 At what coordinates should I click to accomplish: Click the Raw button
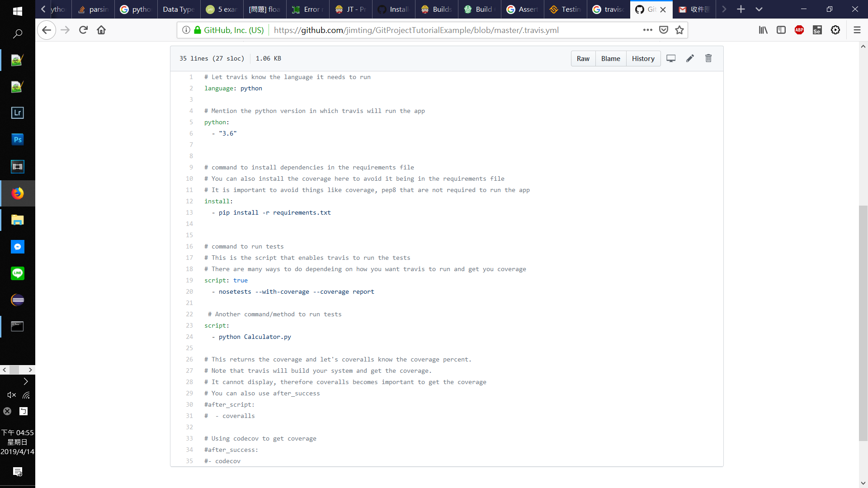(x=583, y=58)
